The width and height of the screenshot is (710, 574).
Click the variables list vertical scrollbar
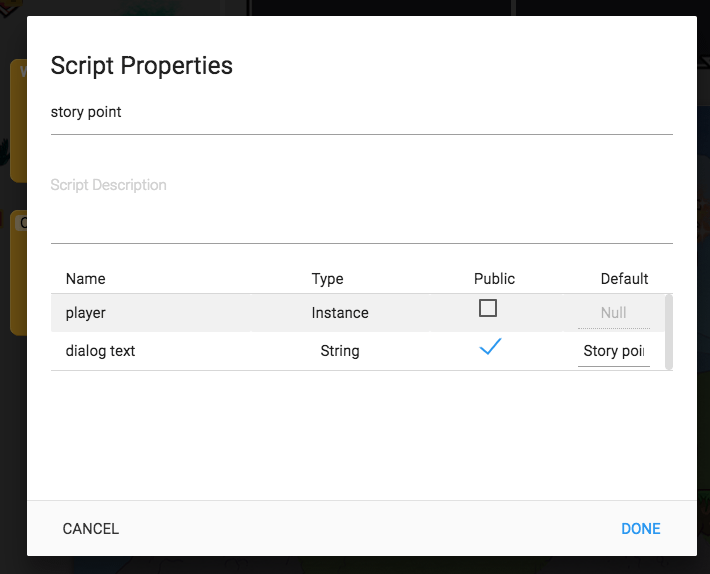(x=668, y=331)
